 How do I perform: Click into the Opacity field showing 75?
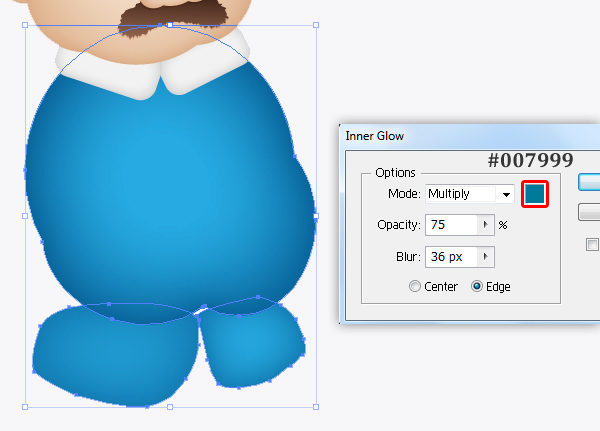click(452, 225)
